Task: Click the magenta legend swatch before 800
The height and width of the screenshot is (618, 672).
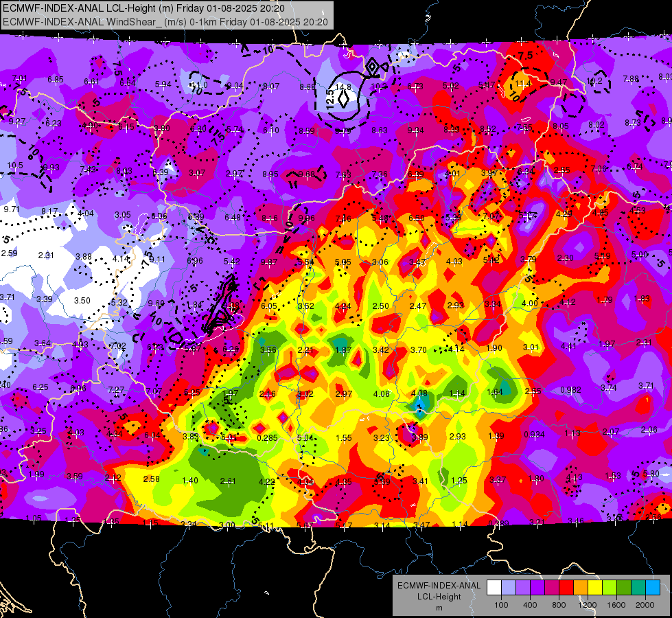Action: click(x=552, y=588)
